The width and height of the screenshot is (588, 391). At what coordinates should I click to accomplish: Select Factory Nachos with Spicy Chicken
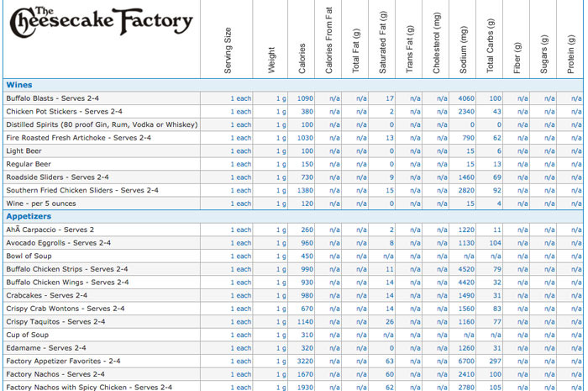tap(88, 388)
